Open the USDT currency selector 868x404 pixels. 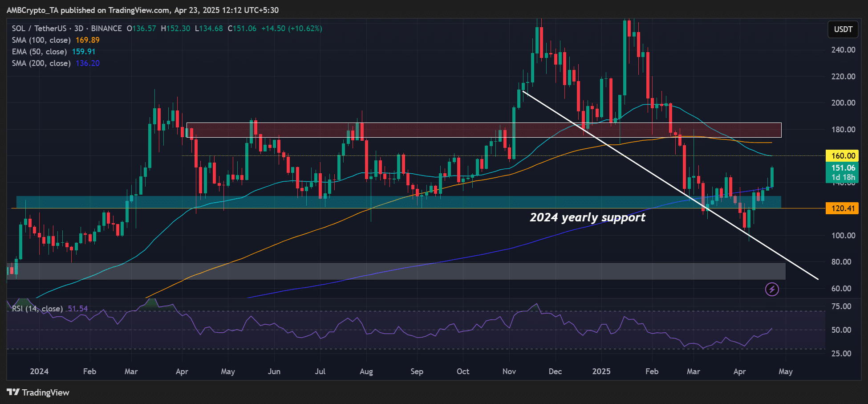tap(843, 29)
